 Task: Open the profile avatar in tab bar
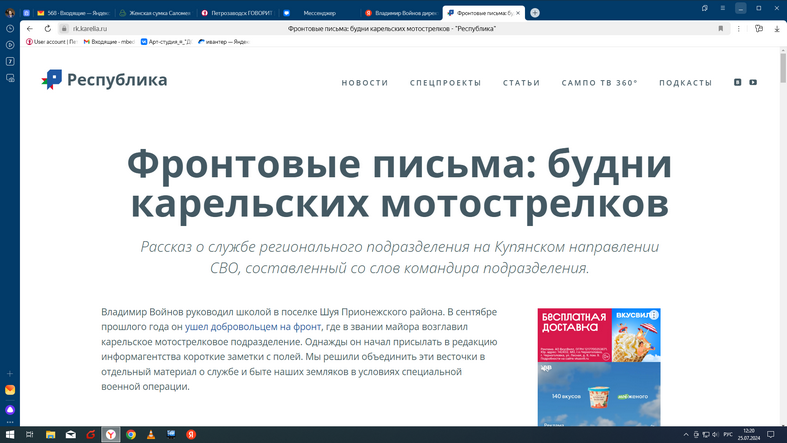click(x=10, y=13)
